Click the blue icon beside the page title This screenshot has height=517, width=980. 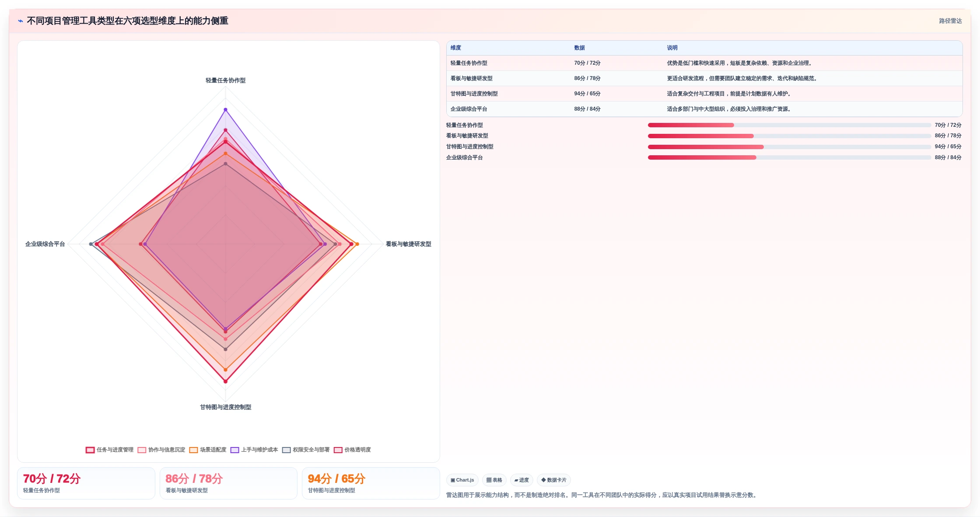click(x=21, y=21)
